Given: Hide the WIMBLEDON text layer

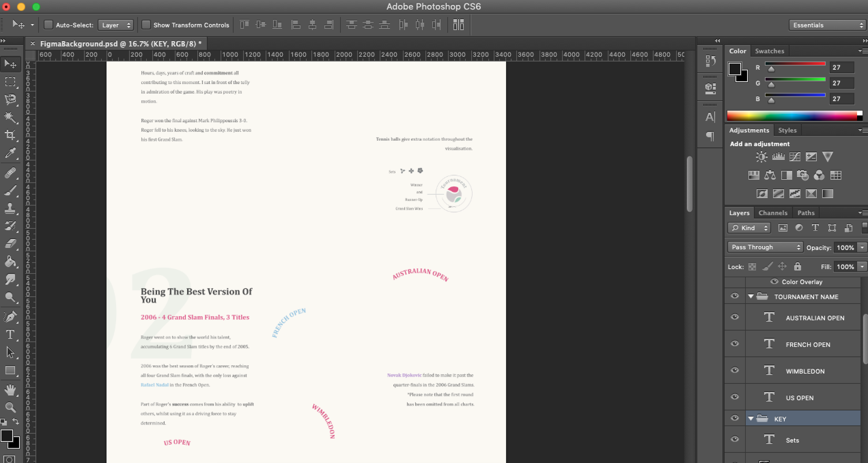Looking at the screenshot, I should pos(735,370).
